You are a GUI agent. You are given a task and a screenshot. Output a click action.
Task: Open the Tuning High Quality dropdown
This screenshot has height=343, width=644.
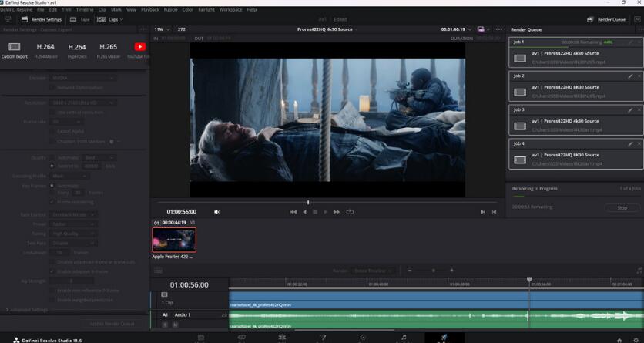pyautogui.click(x=72, y=234)
